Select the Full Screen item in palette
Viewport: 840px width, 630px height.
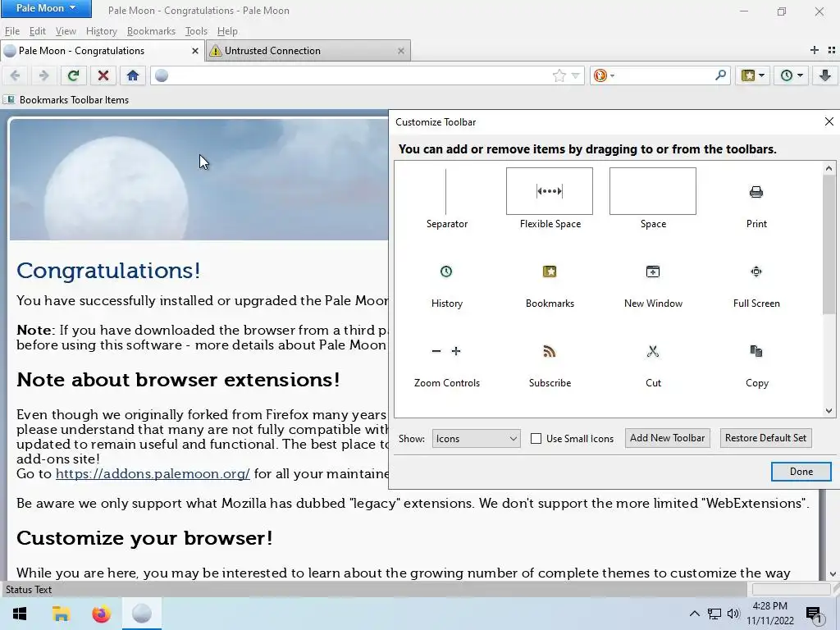[x=756, y=286]
